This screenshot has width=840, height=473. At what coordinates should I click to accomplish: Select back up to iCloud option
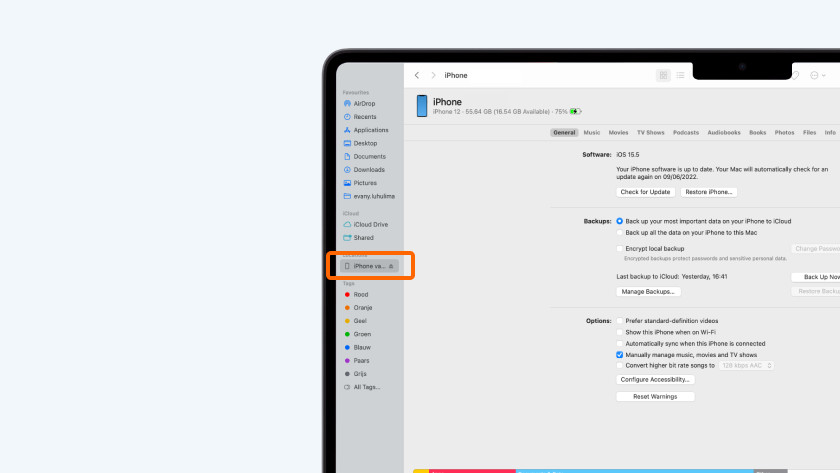[619, 221]
